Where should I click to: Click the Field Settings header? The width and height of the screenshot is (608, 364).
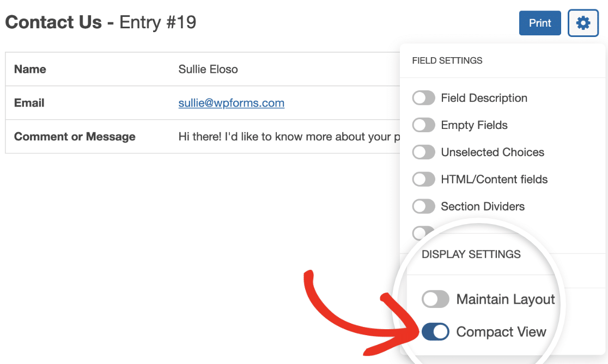(x=447, y=61)
